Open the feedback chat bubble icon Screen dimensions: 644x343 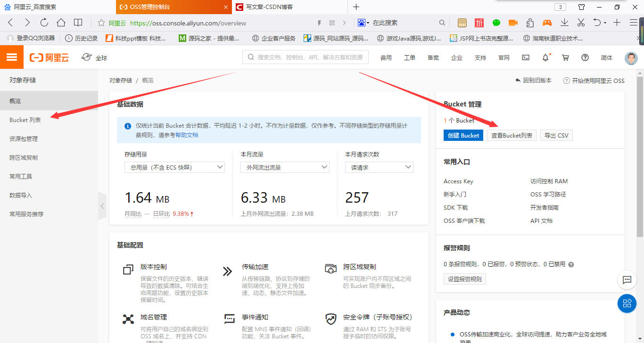pyautogui.click(x=627, y=280)
